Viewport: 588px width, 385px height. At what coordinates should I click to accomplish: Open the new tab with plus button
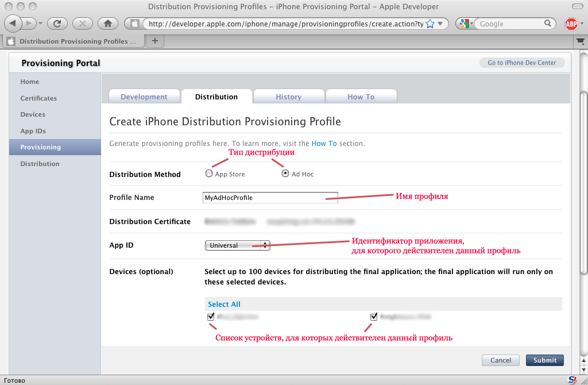(x=155, y=41)
